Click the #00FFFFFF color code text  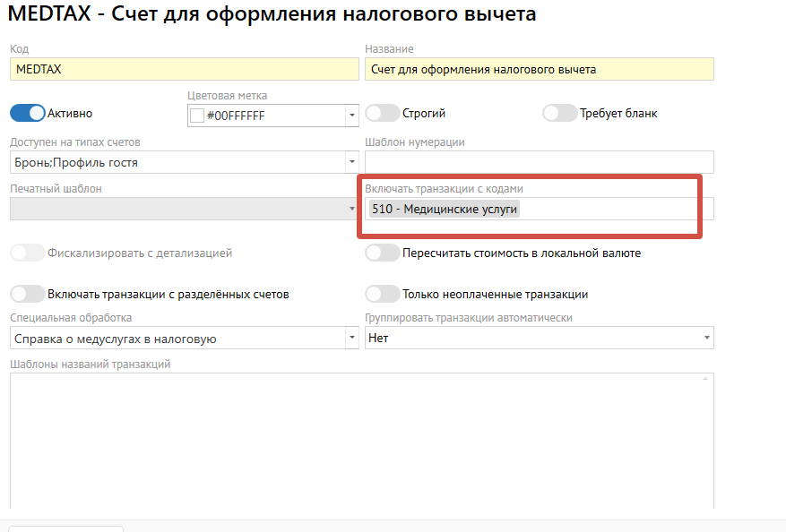coord(236,116)
